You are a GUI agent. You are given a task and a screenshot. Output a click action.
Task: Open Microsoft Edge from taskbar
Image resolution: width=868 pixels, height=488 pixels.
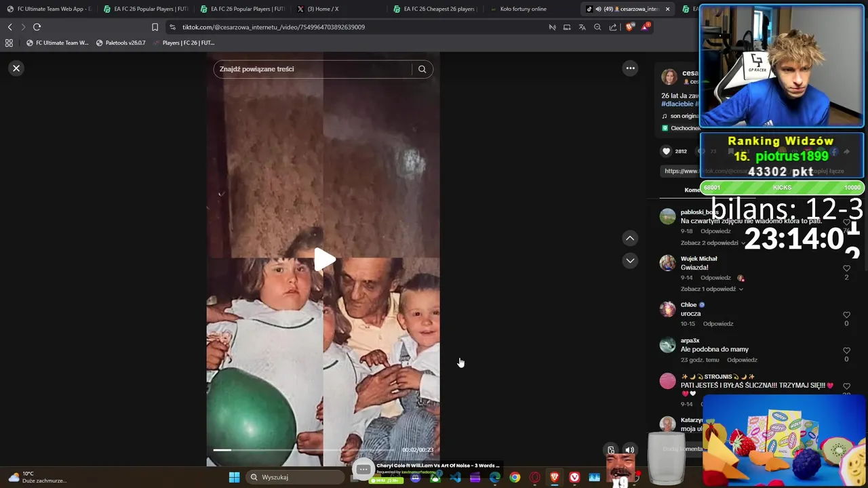tap(495, 477)
